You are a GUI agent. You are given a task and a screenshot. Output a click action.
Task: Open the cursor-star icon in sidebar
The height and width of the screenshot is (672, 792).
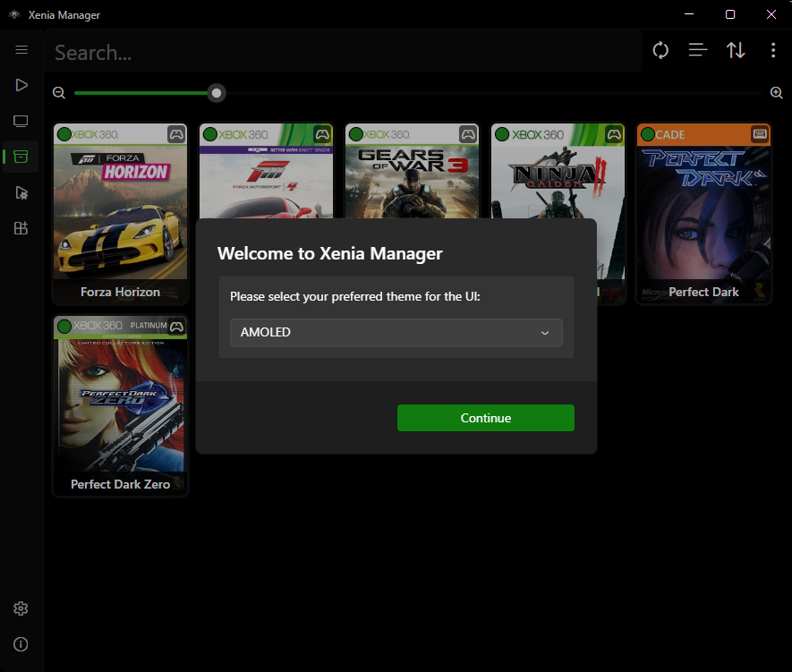21,193
